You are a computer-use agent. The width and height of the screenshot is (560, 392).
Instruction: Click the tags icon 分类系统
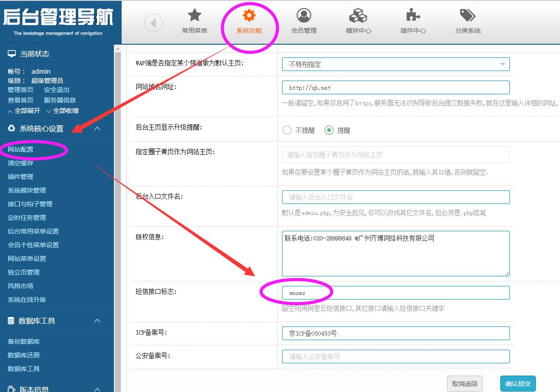click(x=468, y=15)
